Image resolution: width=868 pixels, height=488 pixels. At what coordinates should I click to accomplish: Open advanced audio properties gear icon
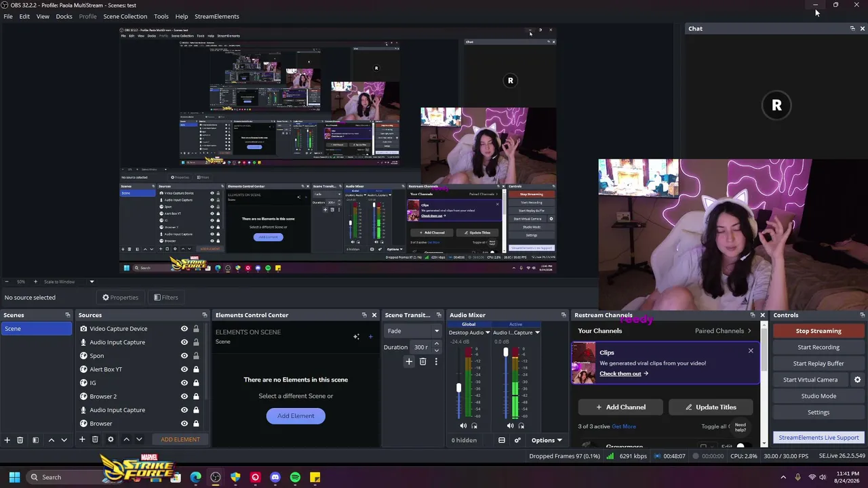click(x=517, y=441)
